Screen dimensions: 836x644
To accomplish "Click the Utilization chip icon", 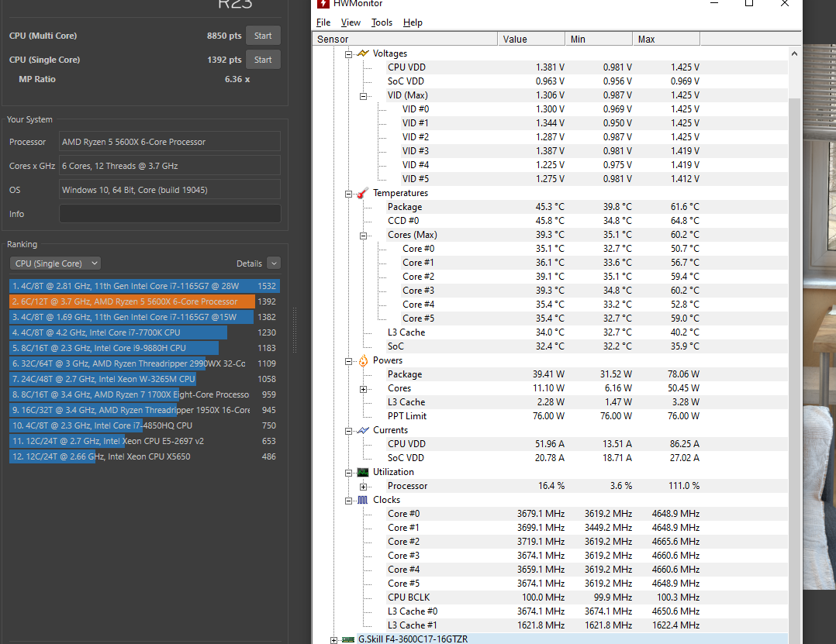I will coord(363,472).
